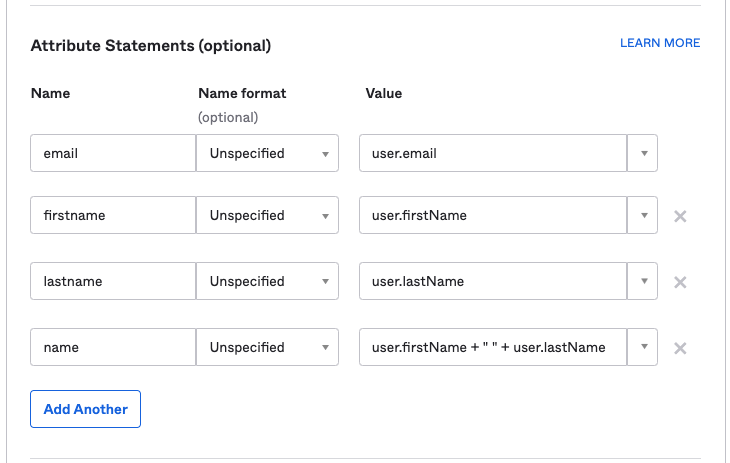
Task: Focus the user.firstName value field
Action: point(492,216)
